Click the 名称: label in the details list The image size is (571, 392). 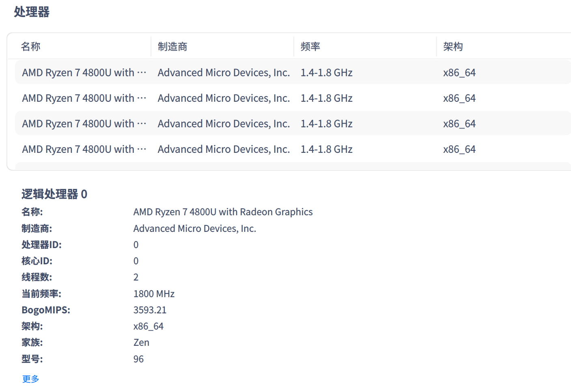[x=32, y=212]
